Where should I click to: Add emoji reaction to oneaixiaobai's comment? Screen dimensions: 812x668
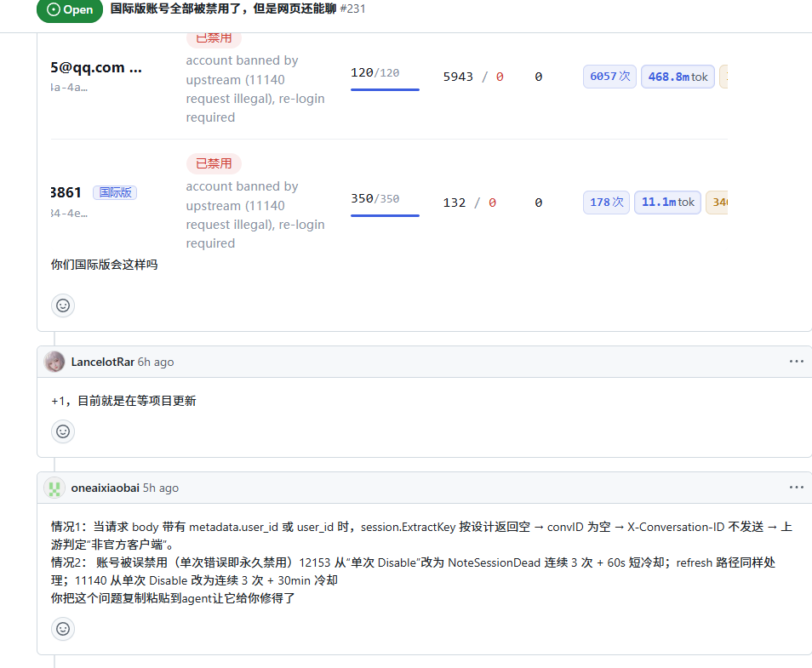(63, 629)
